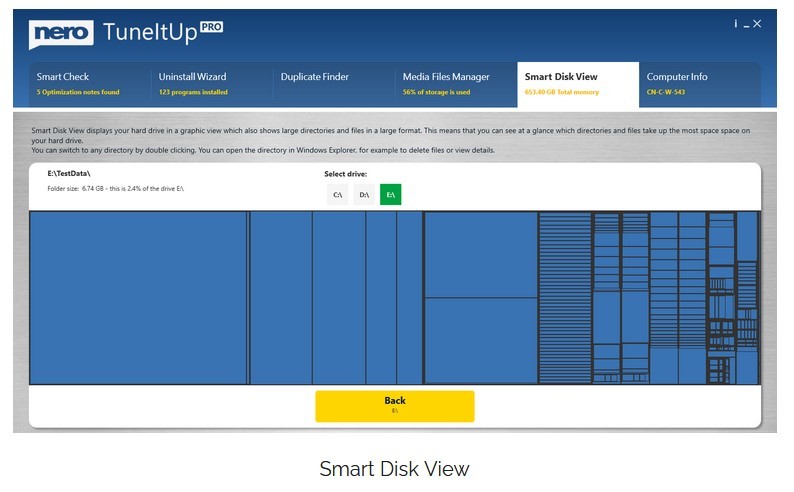Select drive D:\
Image resolution: width=794 pixels, height=492 pixels.
pyautogui.click(x=364, y=194)
